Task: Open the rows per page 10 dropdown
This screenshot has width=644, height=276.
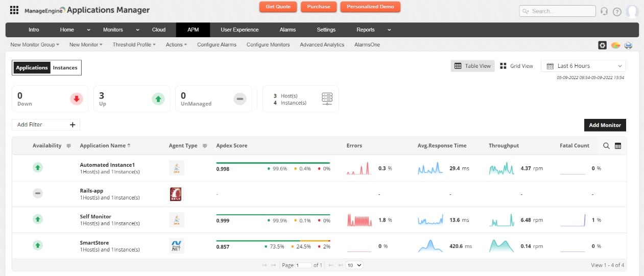Action: [x=354, y=265]
